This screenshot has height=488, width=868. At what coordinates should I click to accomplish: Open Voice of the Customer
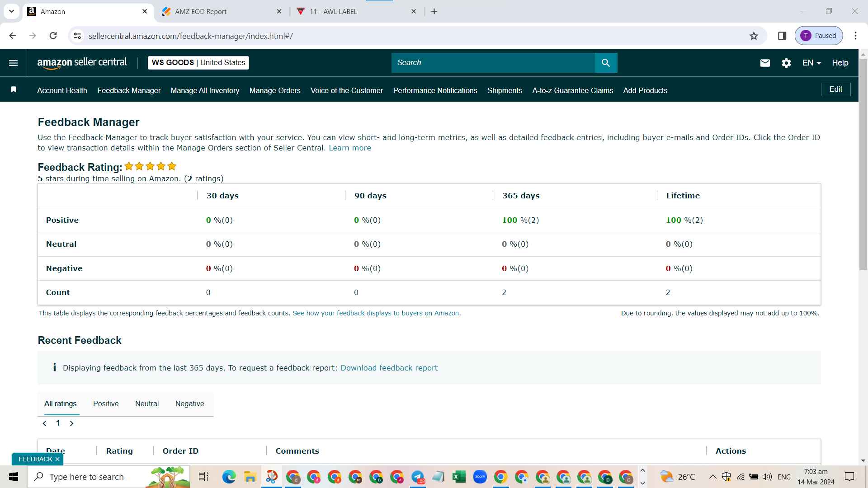click(347, 90)
